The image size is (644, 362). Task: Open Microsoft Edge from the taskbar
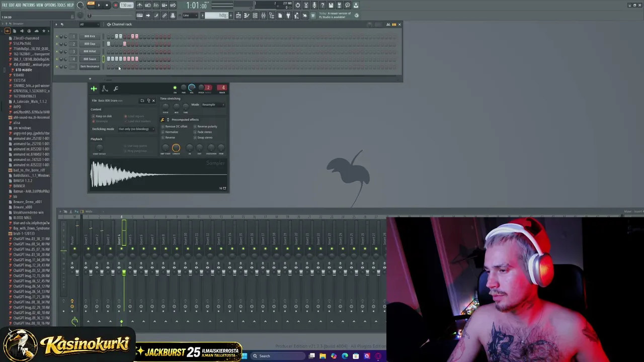tap(345, 356)
